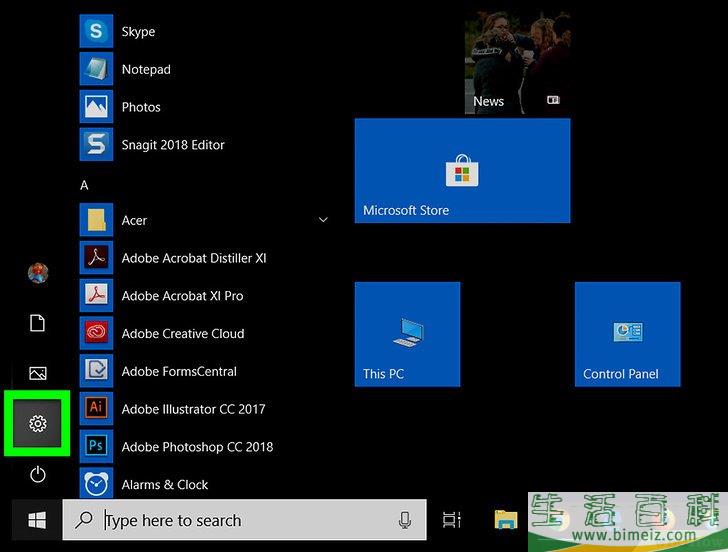Select Adobe FormsCentral label
728x552 pixels.
coord(179,371)
